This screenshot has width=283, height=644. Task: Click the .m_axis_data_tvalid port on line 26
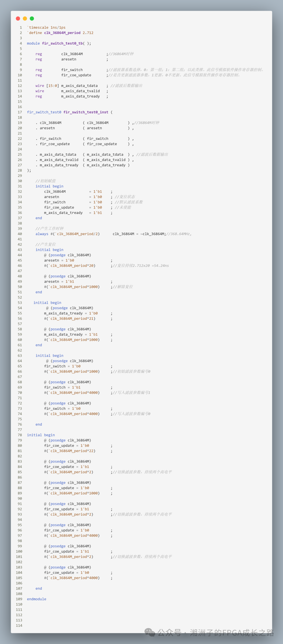point(57,160)
